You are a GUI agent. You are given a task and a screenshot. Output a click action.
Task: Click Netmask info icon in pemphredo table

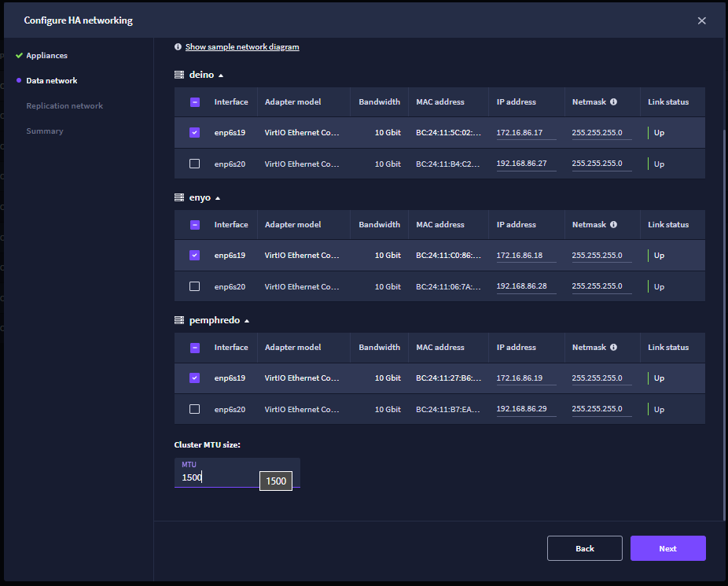[x=613, y=347]
